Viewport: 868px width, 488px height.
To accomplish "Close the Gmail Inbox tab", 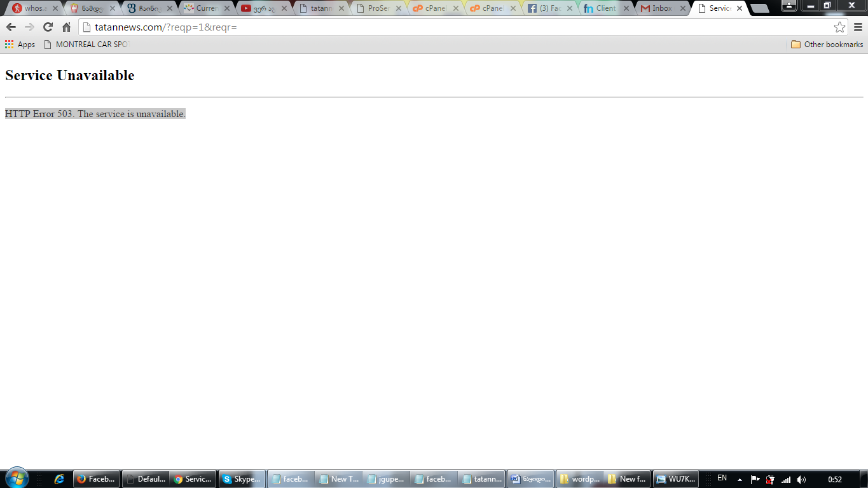I will click(684, 8).
